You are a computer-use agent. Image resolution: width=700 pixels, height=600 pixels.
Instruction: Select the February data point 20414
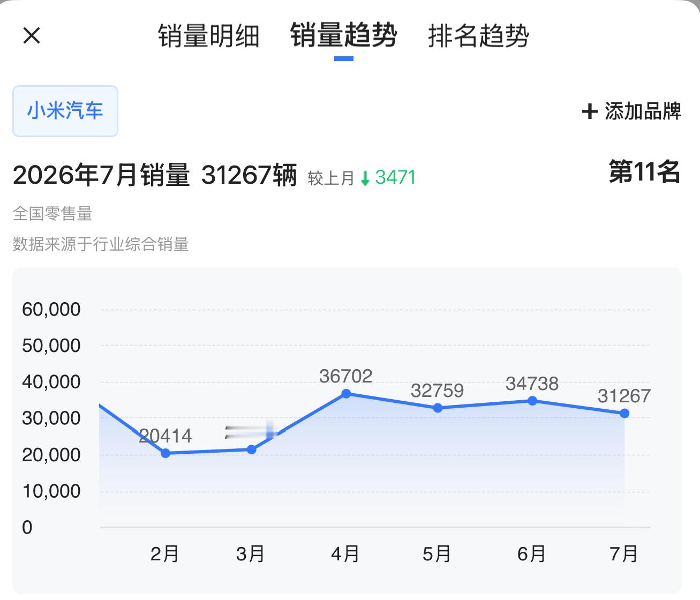165,453
